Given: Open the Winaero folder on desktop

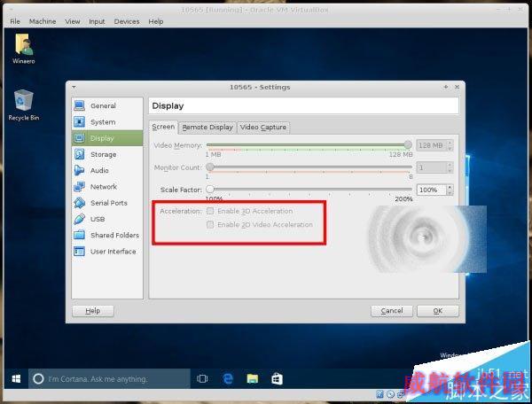Looking at the screenshot, I should 23,49.
